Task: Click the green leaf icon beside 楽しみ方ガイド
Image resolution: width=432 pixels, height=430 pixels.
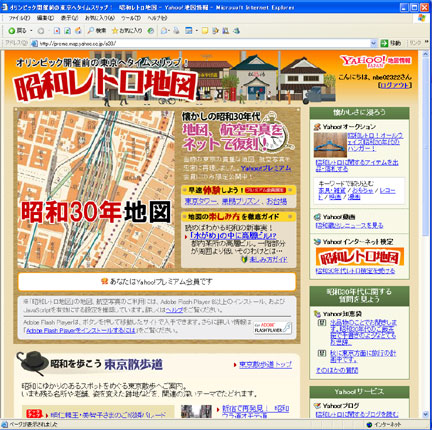Action: pyautogui.click(x=244, y=259)
